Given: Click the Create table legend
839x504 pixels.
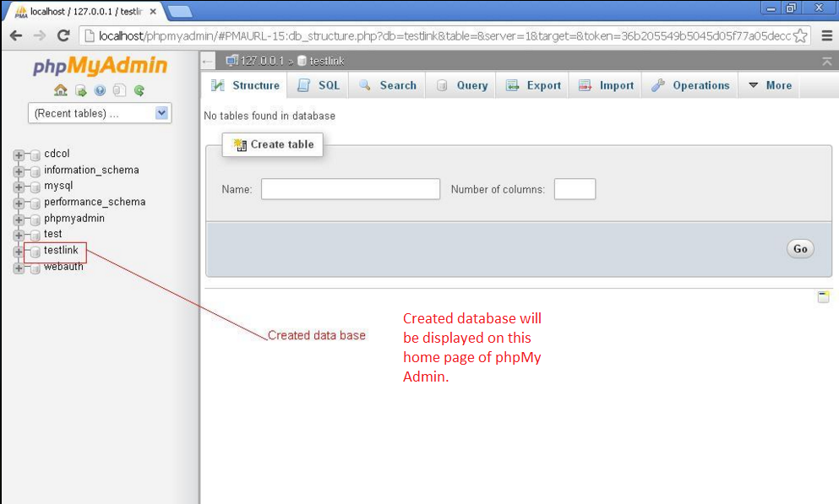Looking at the screenshot, I should (x=272, y=144).
